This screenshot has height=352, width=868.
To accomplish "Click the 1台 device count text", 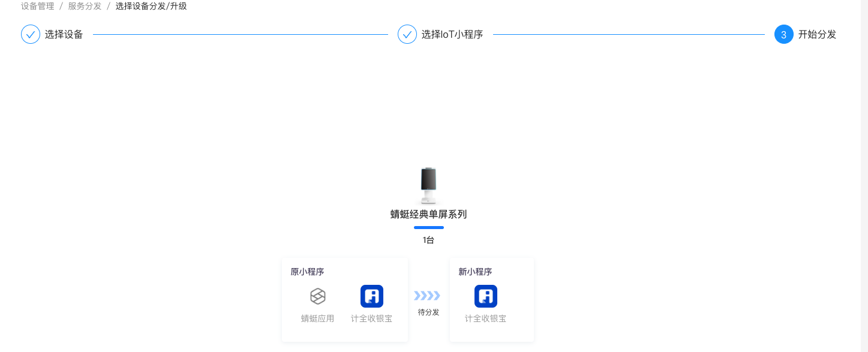I will tap(428, 240).
